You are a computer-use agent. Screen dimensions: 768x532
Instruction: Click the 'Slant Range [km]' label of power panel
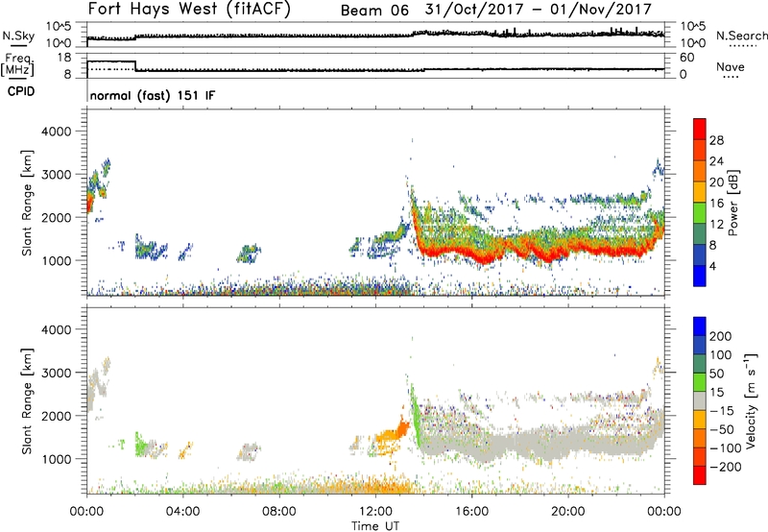point(27,203)
